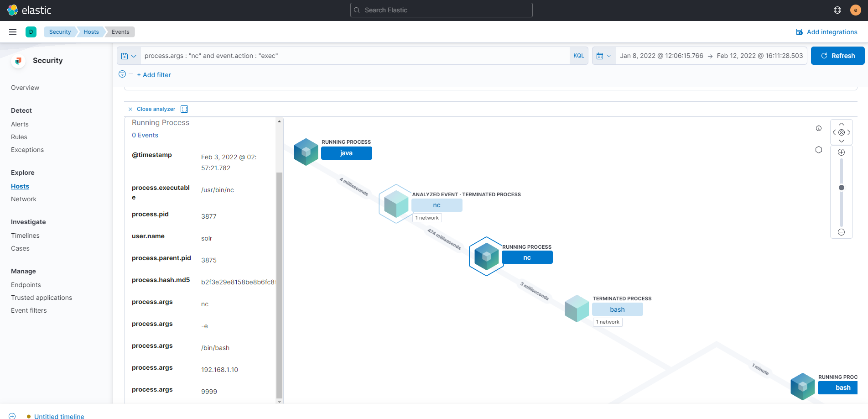Open the analyzer schema information icon
868x419 pixels.
(x=819, y=128)
